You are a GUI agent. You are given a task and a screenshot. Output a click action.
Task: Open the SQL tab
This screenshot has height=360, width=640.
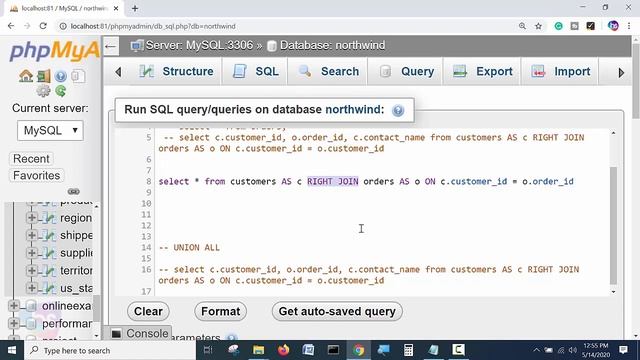click(256, 71)
